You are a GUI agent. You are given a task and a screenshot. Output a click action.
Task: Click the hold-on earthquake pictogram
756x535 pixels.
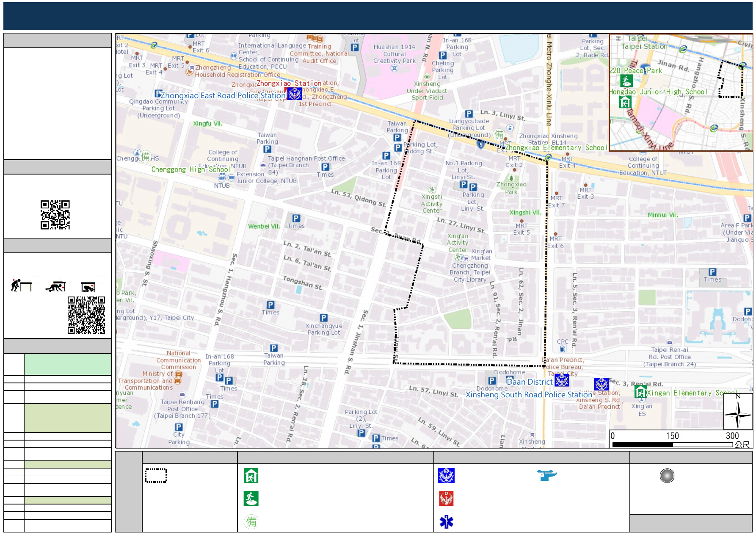[x=88, y=287]
